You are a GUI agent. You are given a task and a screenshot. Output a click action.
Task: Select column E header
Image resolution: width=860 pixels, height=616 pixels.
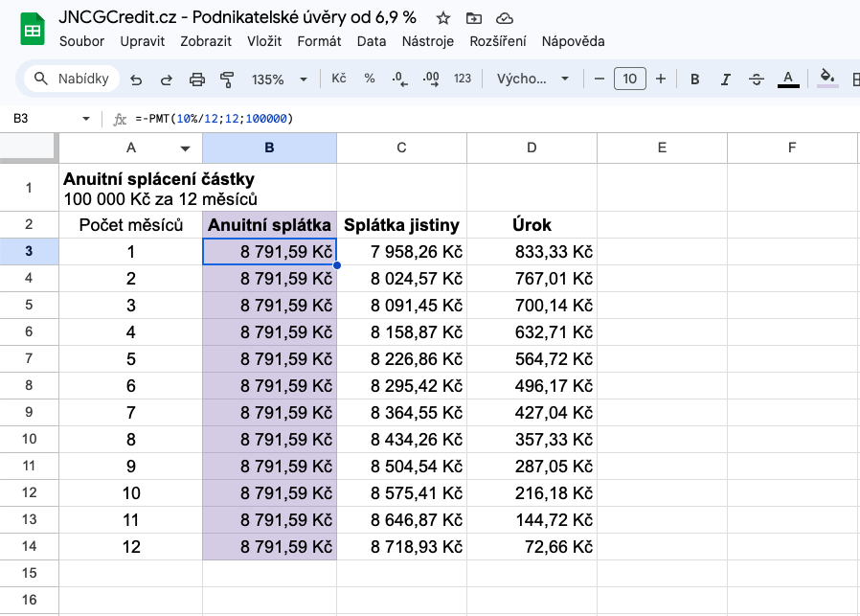tap(662, 148)
